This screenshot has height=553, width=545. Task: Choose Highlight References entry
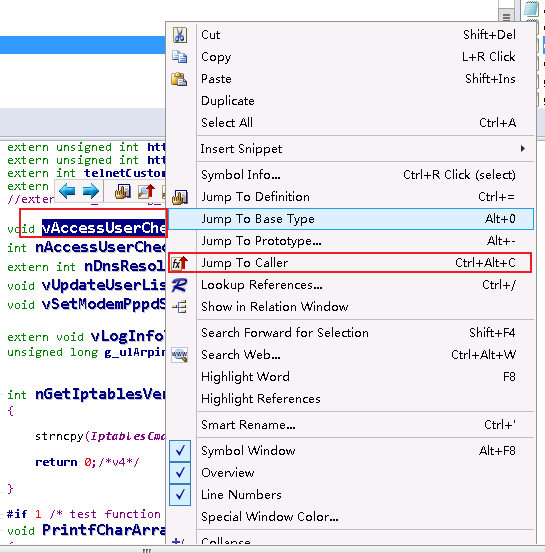(351, 399)
